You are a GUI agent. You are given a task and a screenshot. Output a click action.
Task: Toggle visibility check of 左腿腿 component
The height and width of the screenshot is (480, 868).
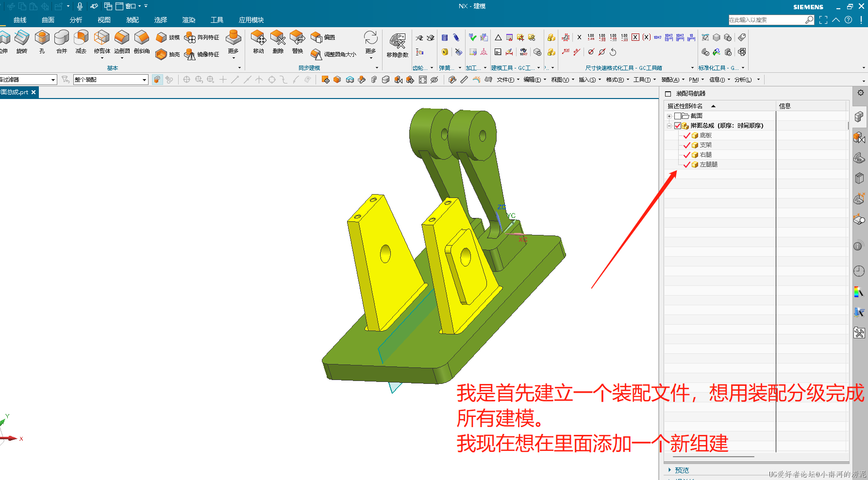tap(686, 165)
